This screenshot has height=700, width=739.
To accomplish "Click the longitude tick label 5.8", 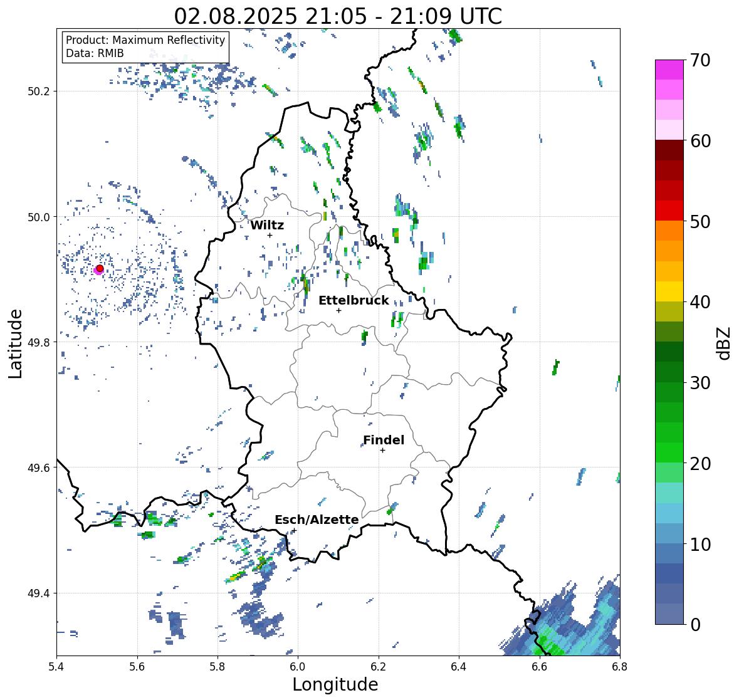I will click(x=218, y=666).
